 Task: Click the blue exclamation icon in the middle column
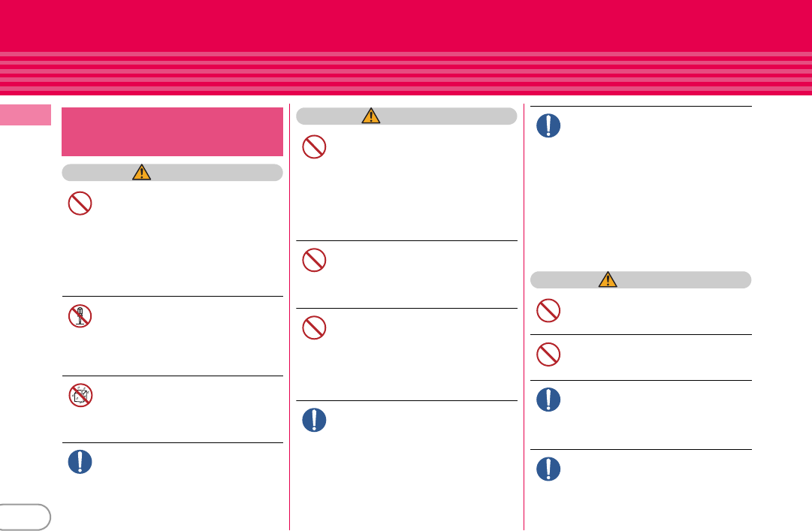[x=314, y=420]
